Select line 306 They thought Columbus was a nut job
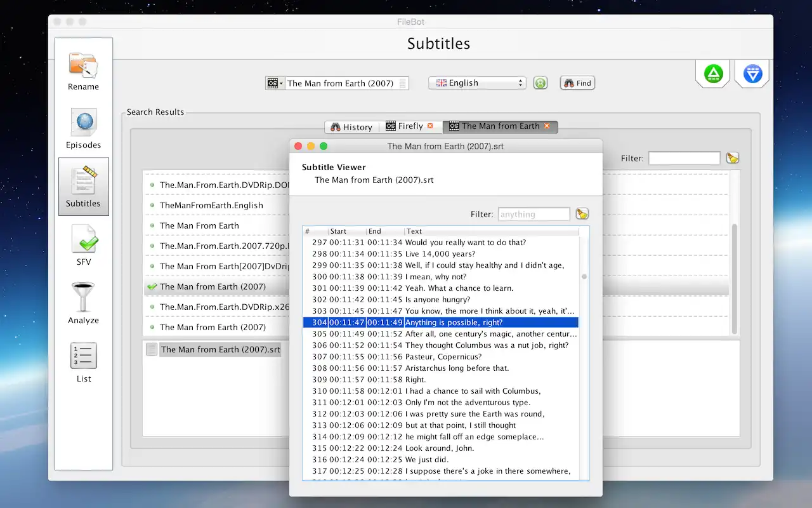This screenshot has width=812, height=508. [x=441, y=345]
